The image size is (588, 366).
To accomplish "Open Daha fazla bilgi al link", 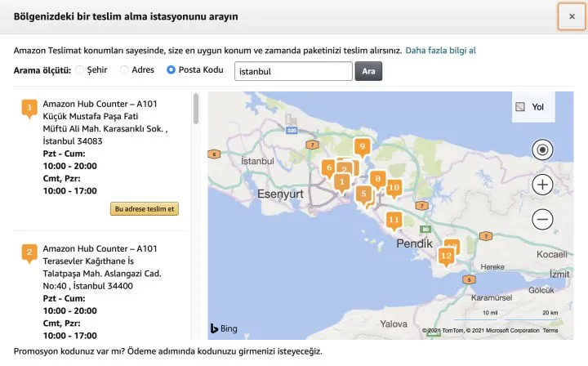I will [440, 51].
